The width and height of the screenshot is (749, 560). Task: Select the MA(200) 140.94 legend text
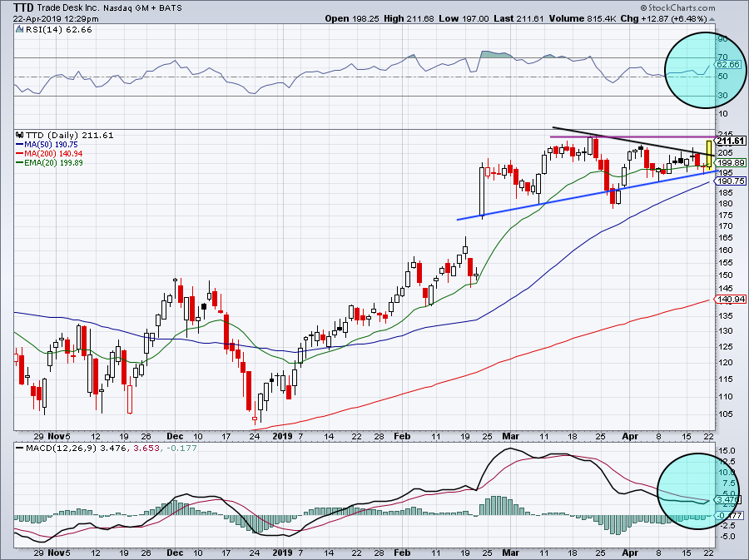(x=53, y=154)
